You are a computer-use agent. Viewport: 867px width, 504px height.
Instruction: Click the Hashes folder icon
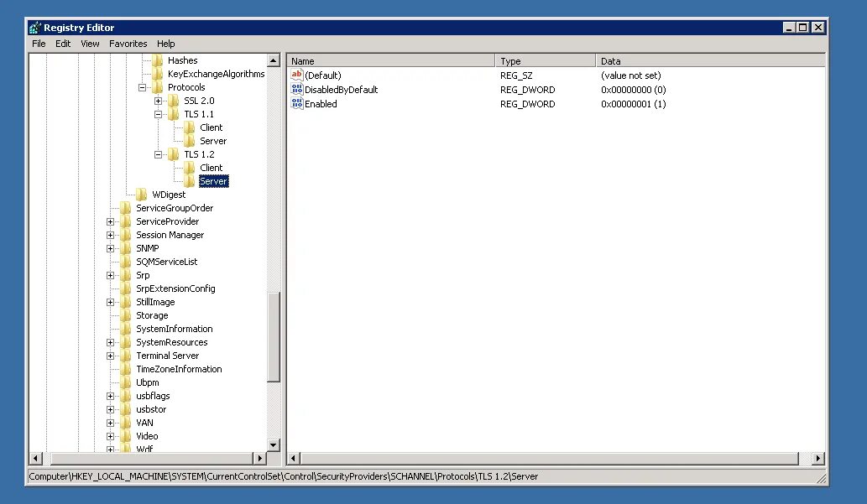tap(158, 60)
